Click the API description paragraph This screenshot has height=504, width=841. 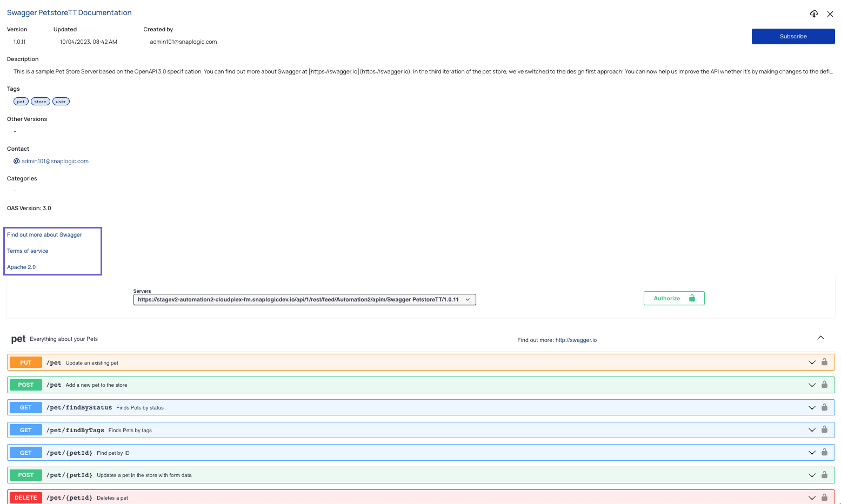coord(423,71)
